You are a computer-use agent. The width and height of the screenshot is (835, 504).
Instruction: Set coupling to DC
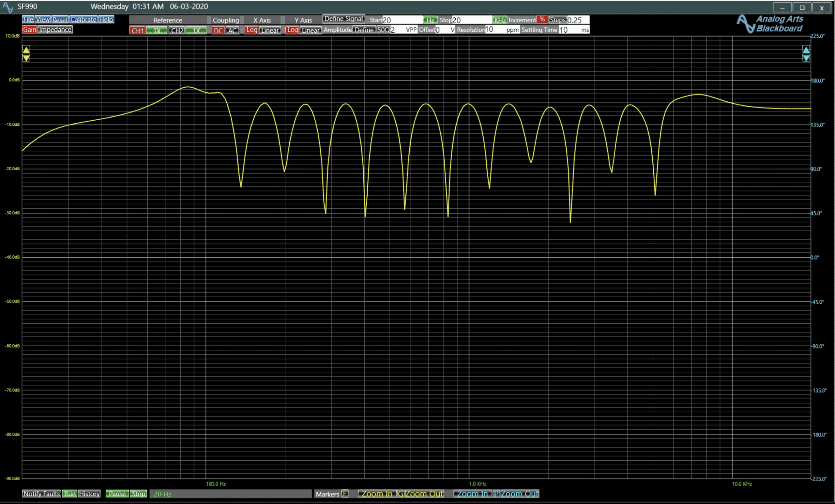pos(218,30)
